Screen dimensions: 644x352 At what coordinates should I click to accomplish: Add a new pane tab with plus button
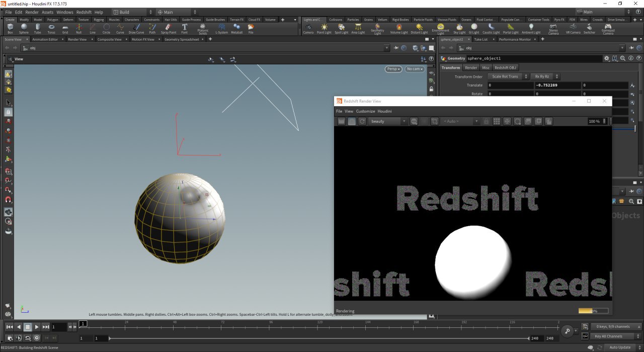click(x=210, y=39)
